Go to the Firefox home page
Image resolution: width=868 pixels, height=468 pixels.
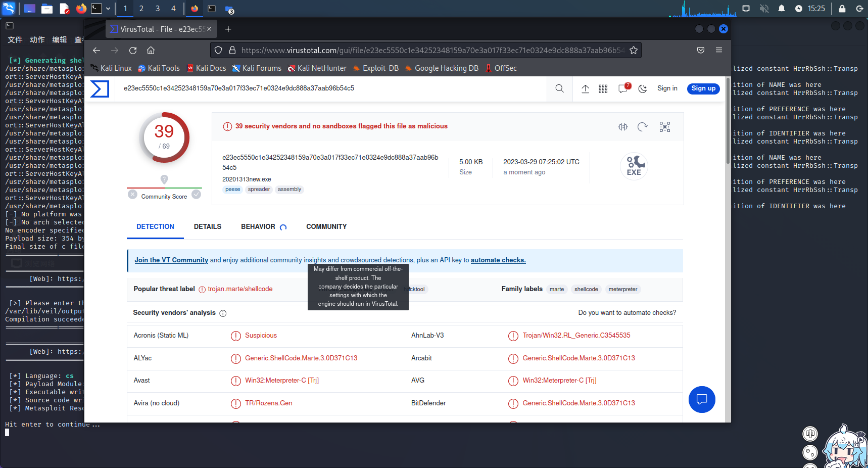pyautogui.click(x=151, y=51)
